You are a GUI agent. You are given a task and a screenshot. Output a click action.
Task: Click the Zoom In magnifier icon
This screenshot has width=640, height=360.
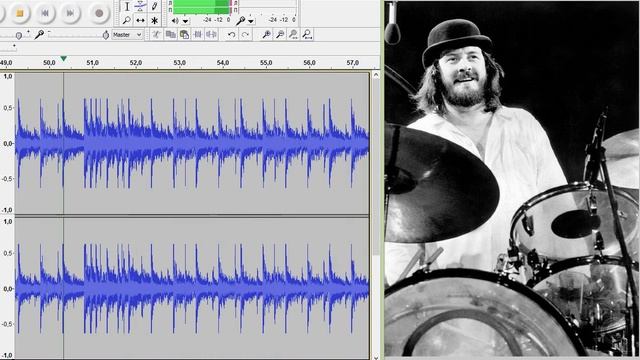266,35
